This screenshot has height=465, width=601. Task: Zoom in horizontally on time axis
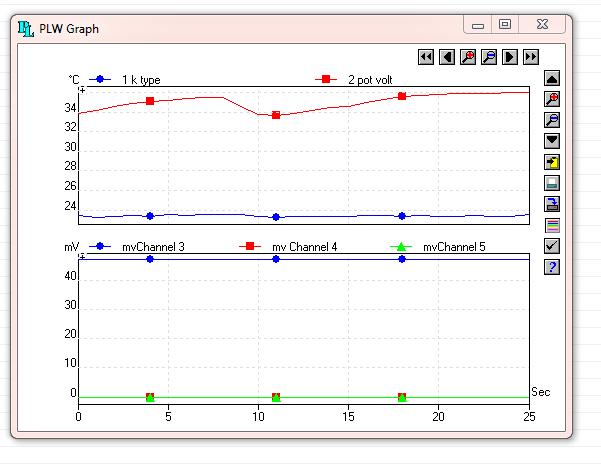coord(468,57)
